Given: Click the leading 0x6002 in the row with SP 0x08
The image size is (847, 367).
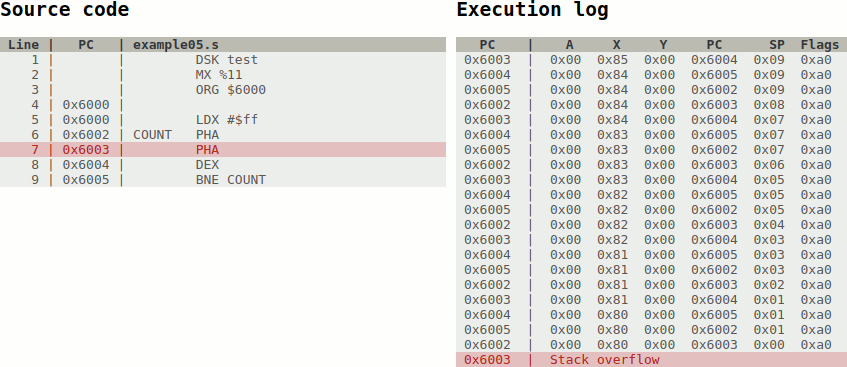Looking at the screenshot, I should point(487,105).
